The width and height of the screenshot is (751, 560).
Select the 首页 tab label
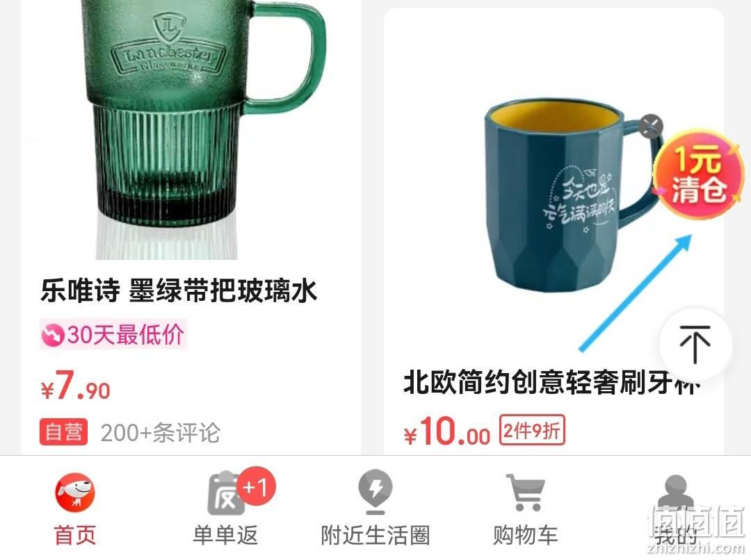click(x=75, y=534)
